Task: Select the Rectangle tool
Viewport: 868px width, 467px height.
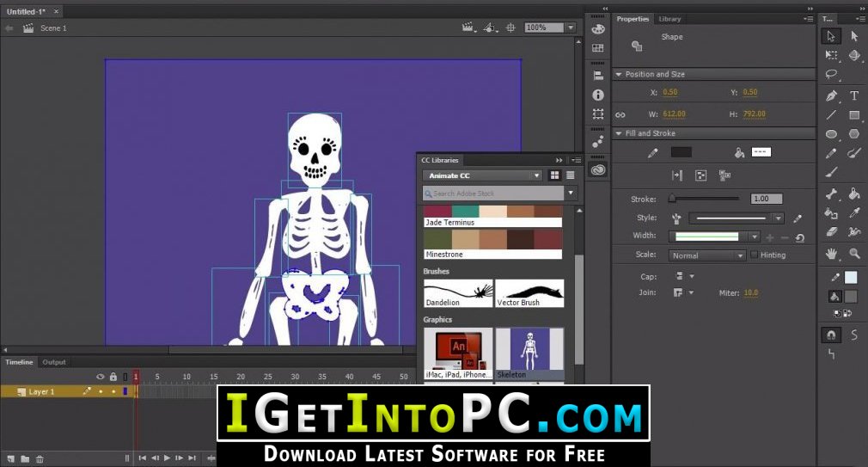Action: [x=854, y=114]
